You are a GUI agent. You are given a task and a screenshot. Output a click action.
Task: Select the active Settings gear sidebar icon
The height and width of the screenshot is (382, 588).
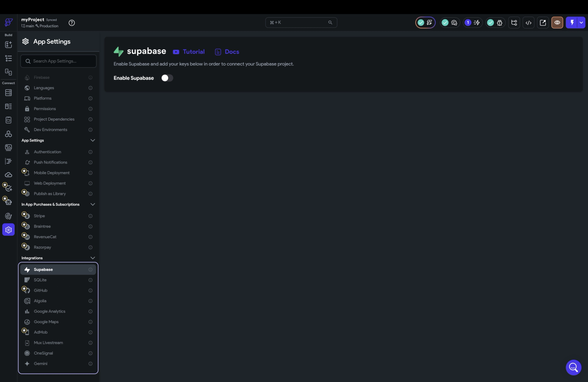(x=8, y=230)
